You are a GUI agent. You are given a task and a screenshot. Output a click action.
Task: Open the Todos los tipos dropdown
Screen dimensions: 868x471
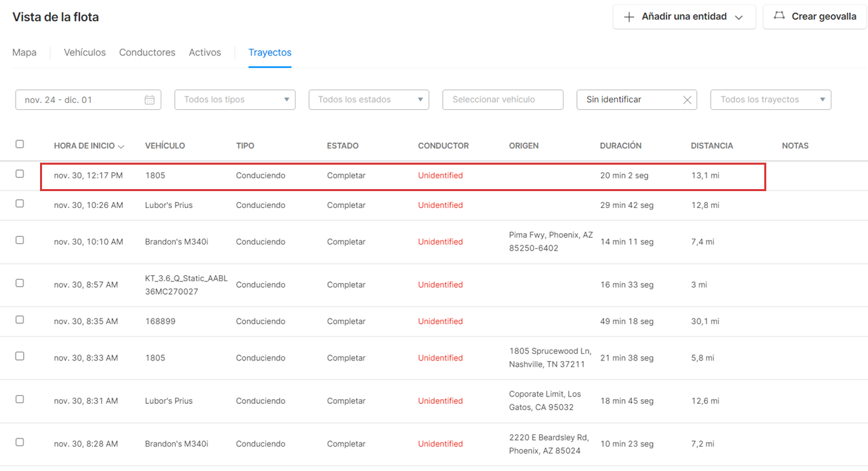pos(235,100)
